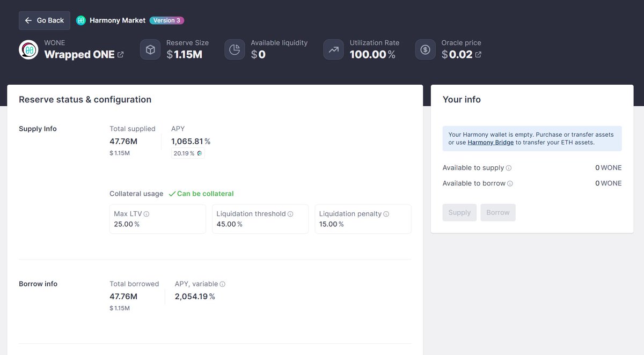The width and height of the screenshot is (644, 355).
Task: Click the 100.00% utilization rate value
Action: [372, 54]
